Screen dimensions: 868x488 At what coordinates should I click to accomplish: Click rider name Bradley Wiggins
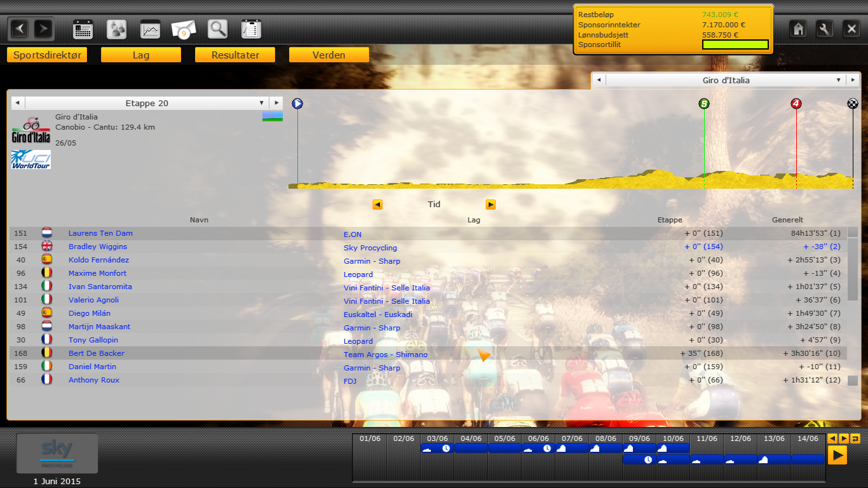[98, 247]
